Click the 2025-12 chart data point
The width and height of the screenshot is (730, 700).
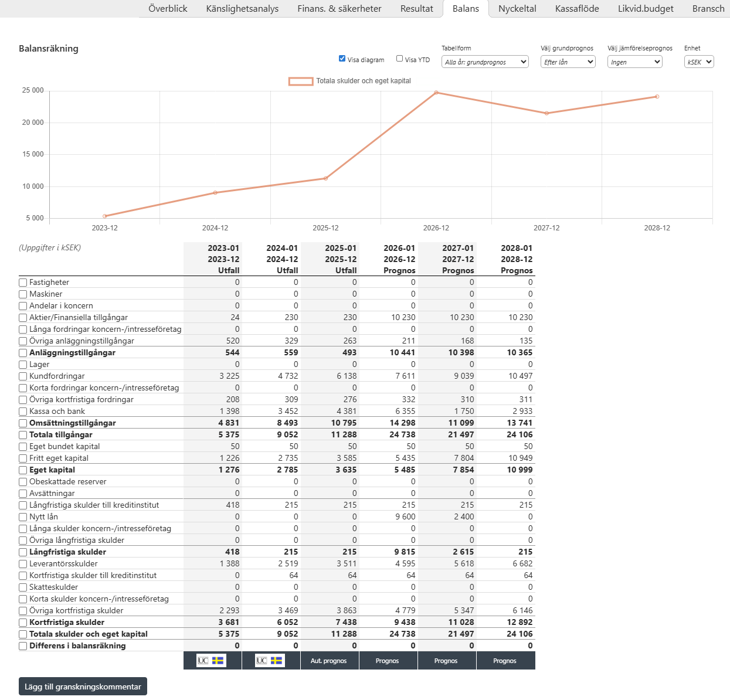click(x=326, y=178)
